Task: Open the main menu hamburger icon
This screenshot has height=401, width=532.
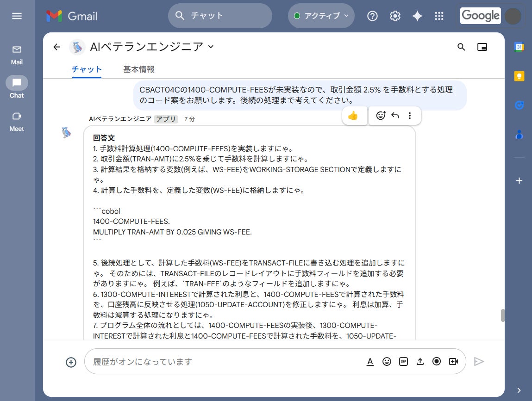Action: tap(17, 16)
